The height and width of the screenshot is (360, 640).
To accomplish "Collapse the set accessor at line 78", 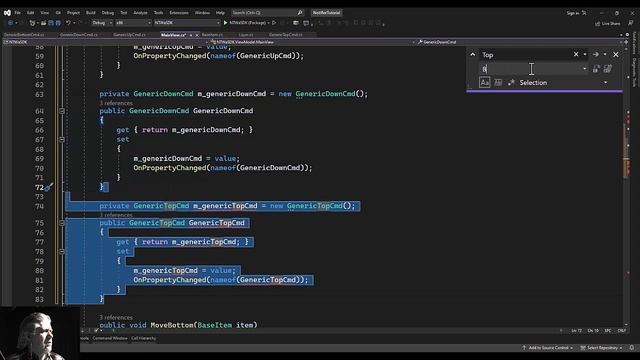I will (62, 252).
